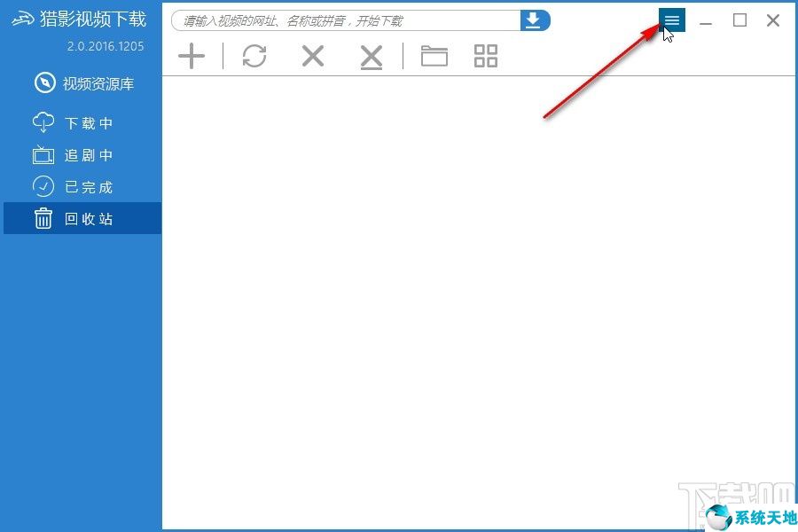Screen dimensions: 798x532
Task: Click the compass icon beside 视频资源库
Action: click(x=45, y=83)
